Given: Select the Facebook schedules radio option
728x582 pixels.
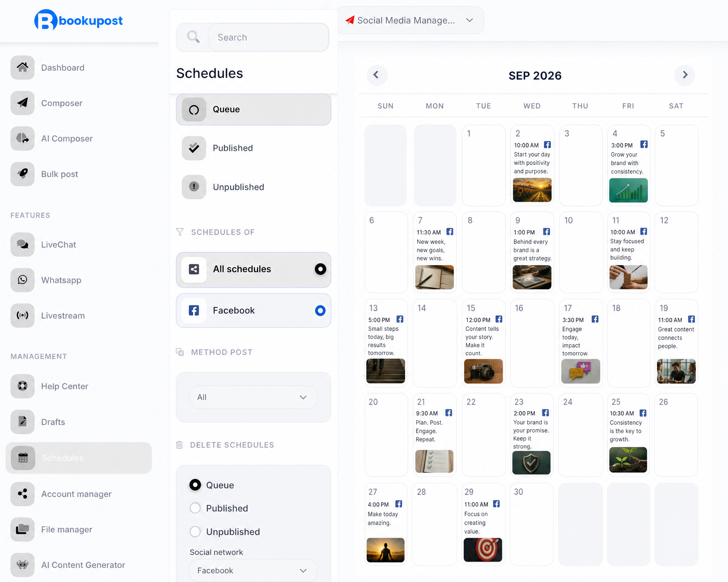Looking at the screenshot, I should pos(320,310).
